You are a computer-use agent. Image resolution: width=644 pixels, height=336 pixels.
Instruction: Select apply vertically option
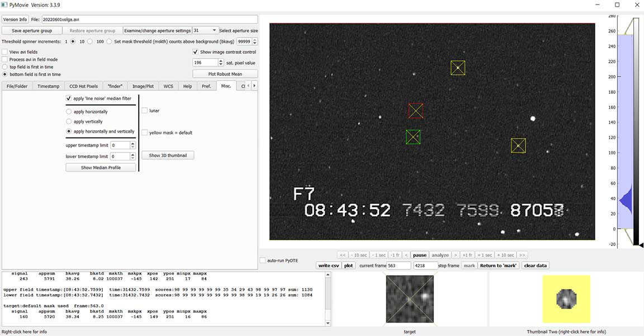(69, 121)
